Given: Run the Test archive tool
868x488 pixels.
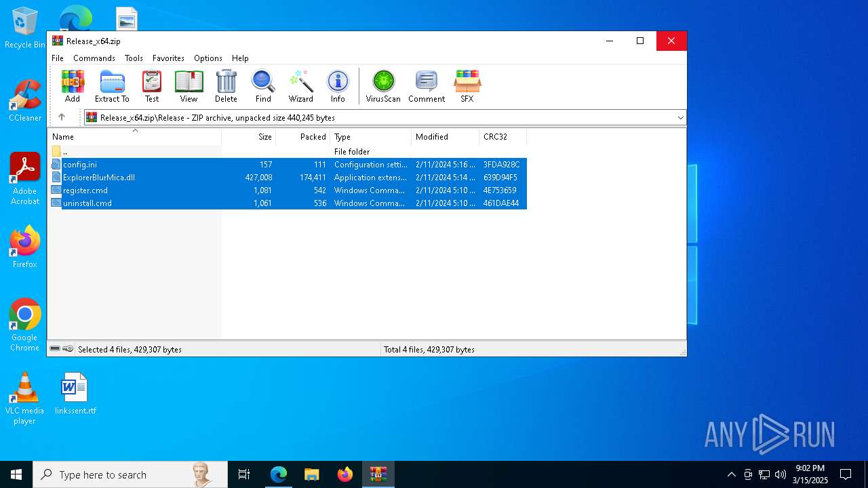Looking at the screenshot, I should coord(152,86).
